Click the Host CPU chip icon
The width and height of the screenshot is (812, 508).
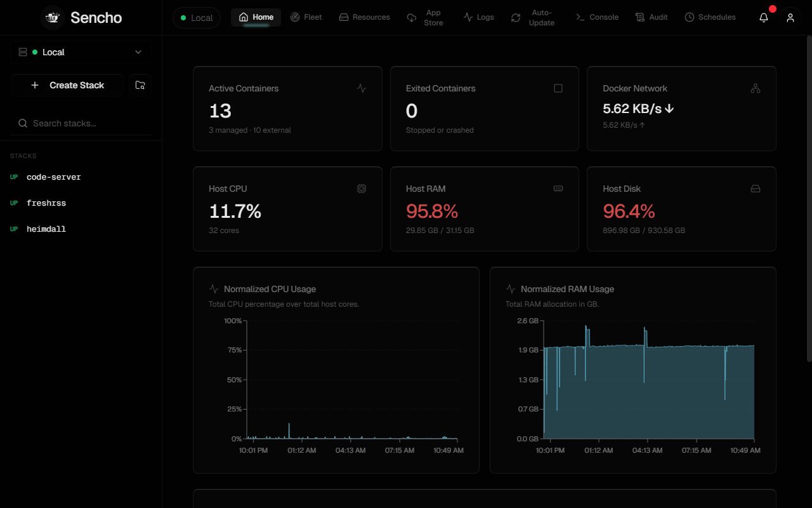(x=362, y=189)
